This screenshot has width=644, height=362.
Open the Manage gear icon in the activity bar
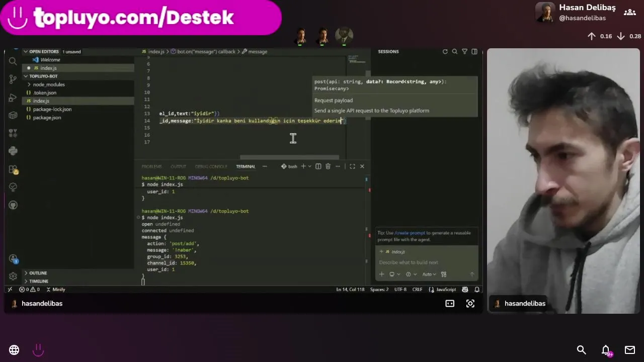pyautogui.click(x=13, y=277)
